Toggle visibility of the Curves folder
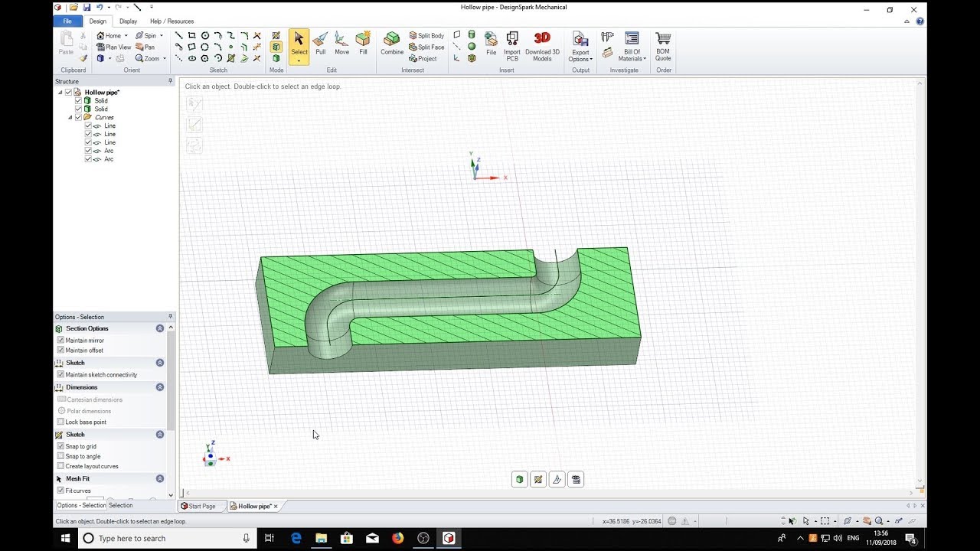This screenshot has height=551, width=980. pos(78,117)
